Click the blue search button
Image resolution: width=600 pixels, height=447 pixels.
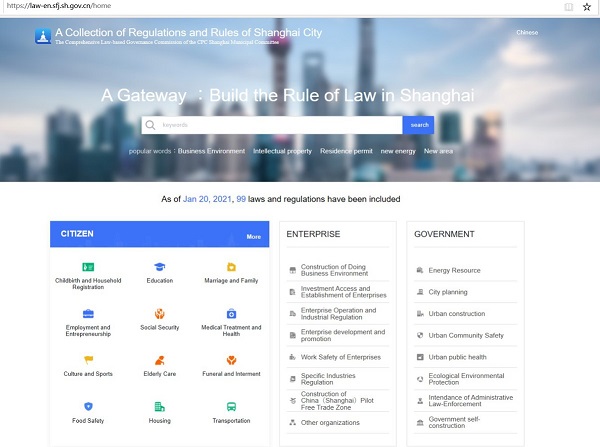[x=419, y=125]
